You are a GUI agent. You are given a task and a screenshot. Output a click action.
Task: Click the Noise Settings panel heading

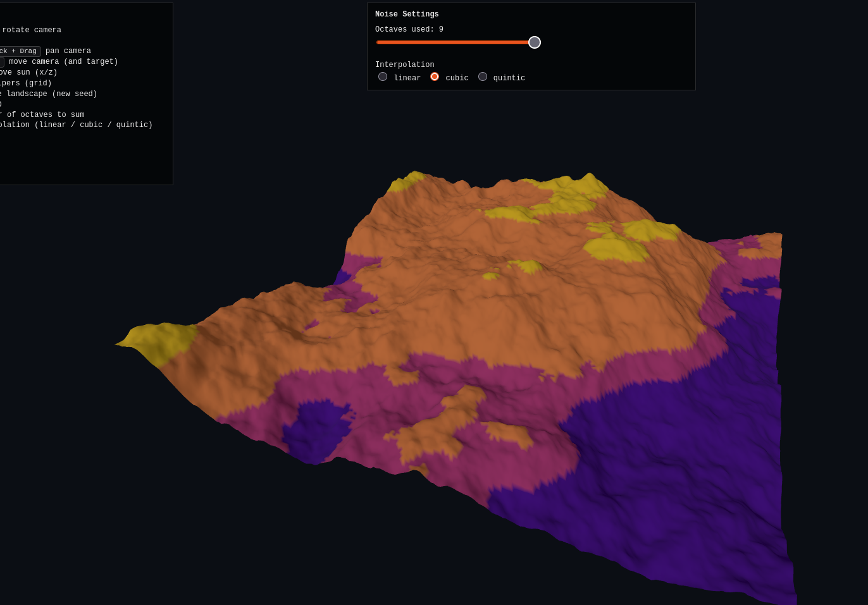point(407,15)
